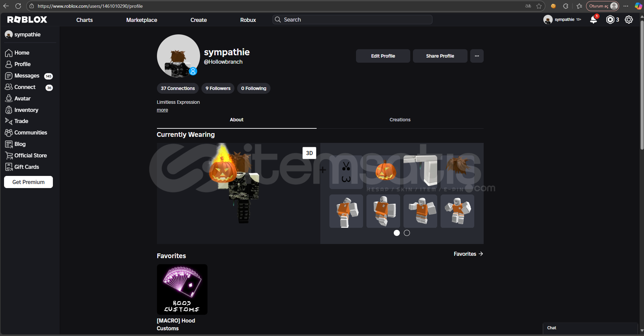
Task: Select second page dot of worn items
Action: (x=407, y=233)
